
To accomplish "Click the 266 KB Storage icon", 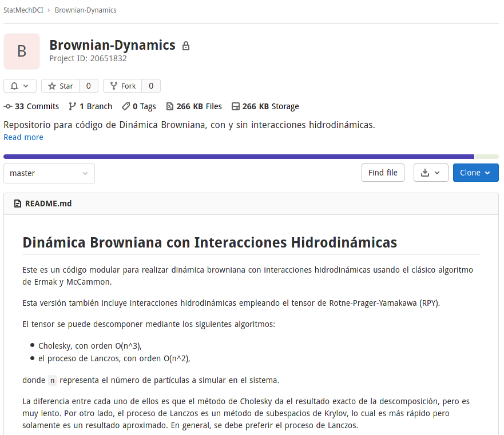I will [236, 106].
